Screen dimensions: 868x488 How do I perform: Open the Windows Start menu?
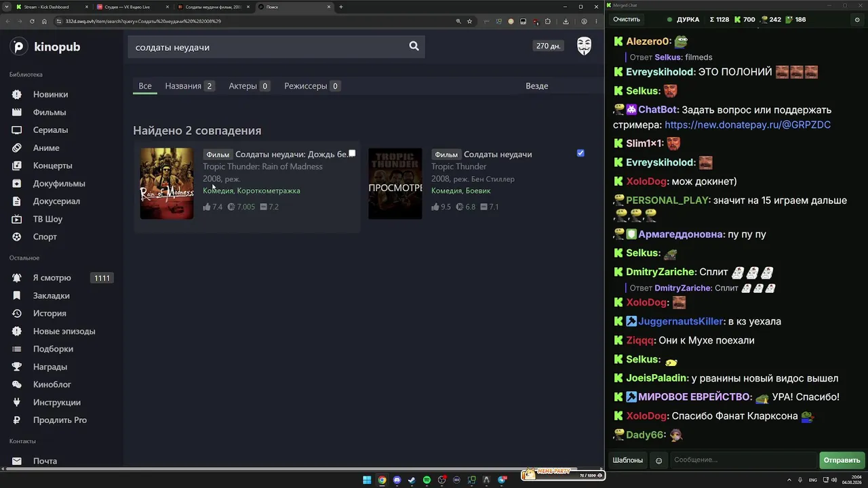point(367,480)
